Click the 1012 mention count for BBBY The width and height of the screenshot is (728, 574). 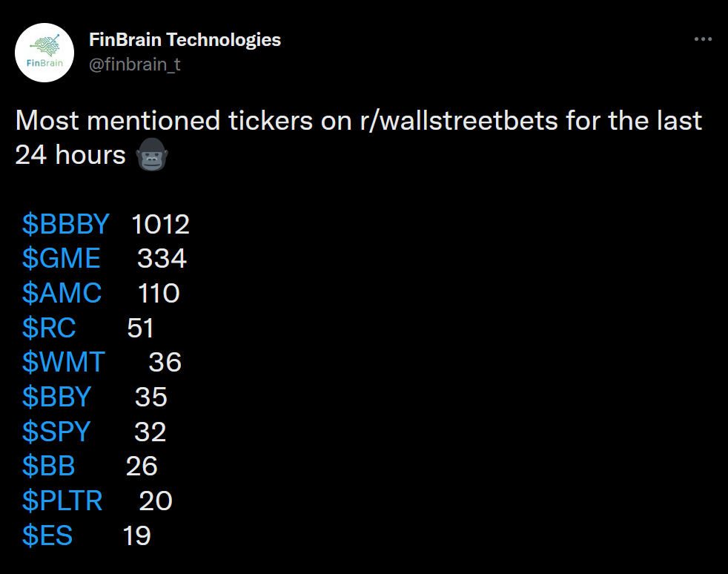click(x=161, y=224)
